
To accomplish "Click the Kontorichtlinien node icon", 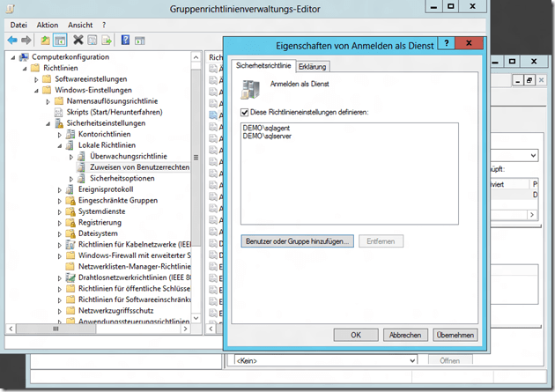I will coord(70,134).
